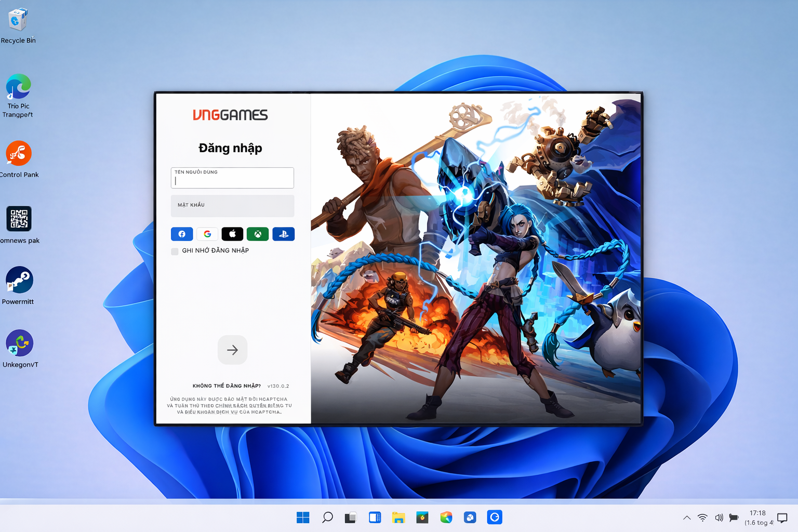Expand the hidden system tray icons chevron
Viewport: 798px width, 532px height.
[x=687, y=517]
